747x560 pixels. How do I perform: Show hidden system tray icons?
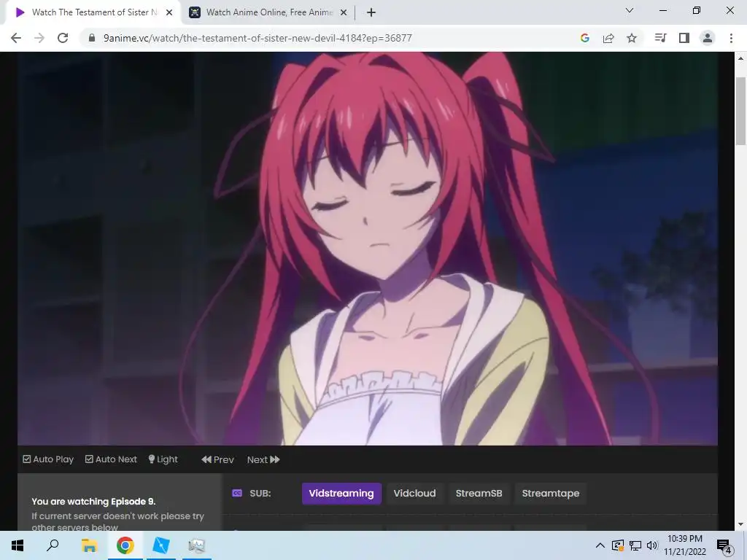(600, 545)
